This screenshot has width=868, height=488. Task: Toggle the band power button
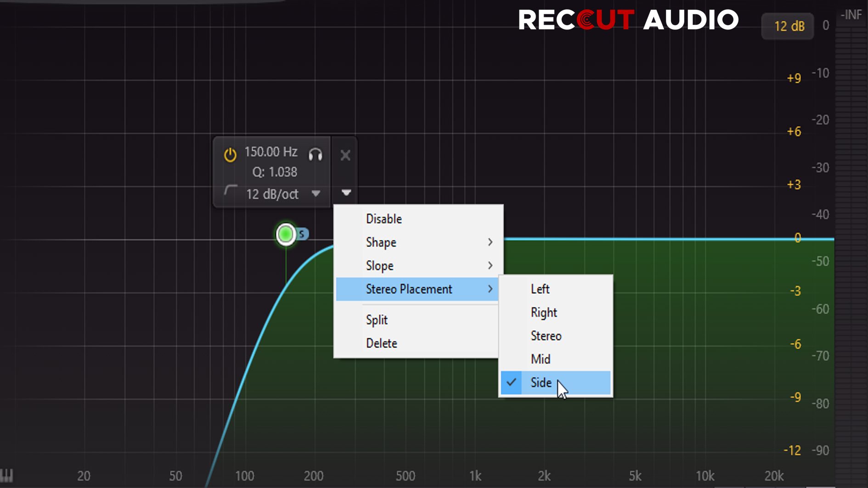[x=230, y=155]
